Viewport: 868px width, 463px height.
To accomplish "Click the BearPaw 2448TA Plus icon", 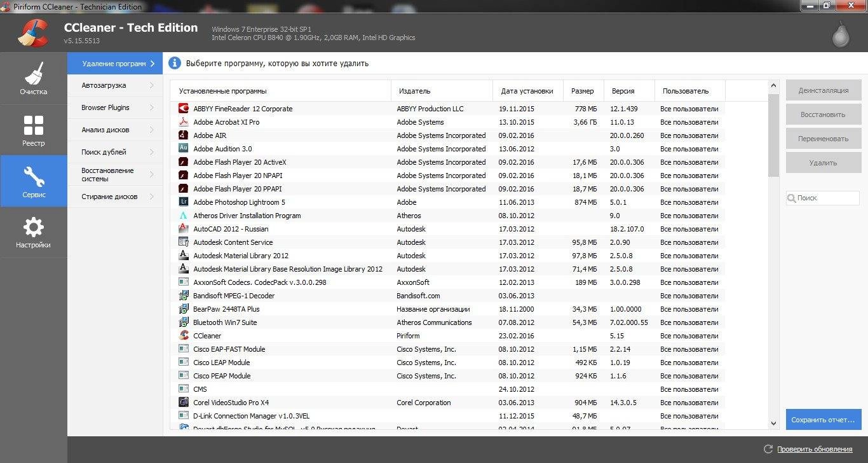I will pyautogui.click(x=184, y=308).
